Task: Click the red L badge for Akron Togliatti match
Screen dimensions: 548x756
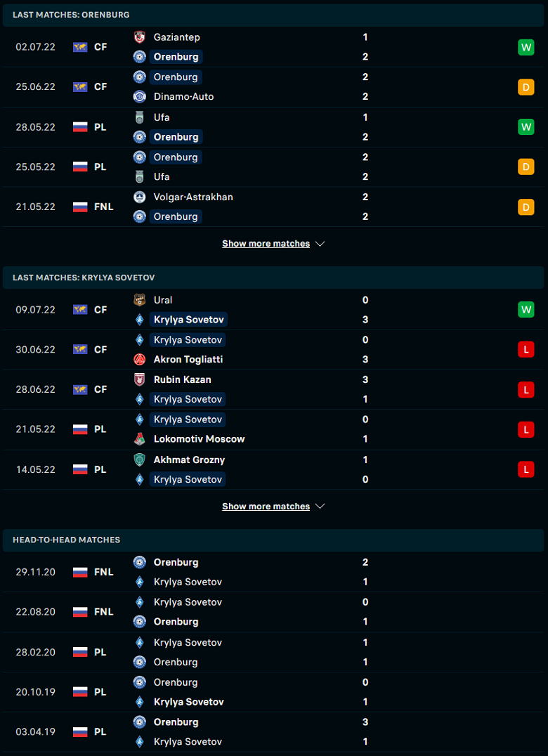Action: 526,350
